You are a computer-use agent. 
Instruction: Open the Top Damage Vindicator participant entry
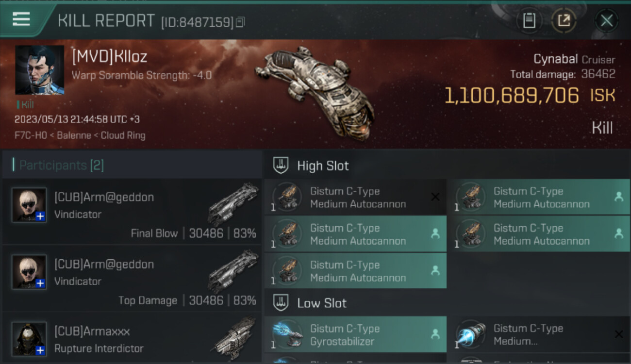132,279
